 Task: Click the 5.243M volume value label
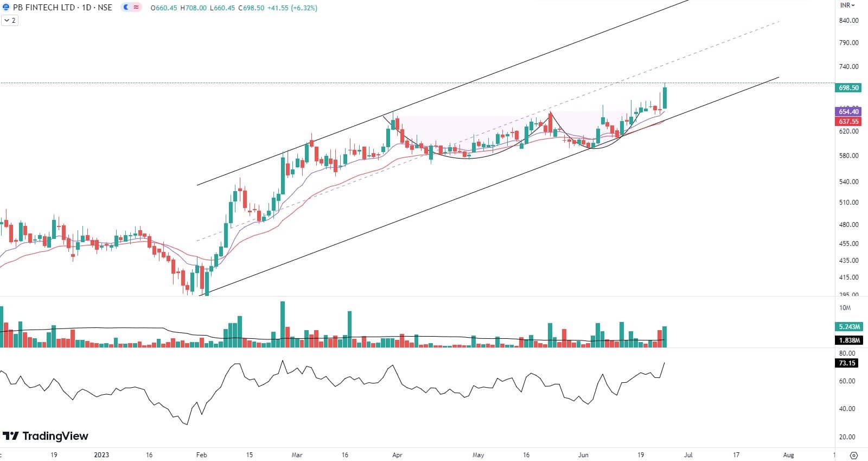coord(848,327)
